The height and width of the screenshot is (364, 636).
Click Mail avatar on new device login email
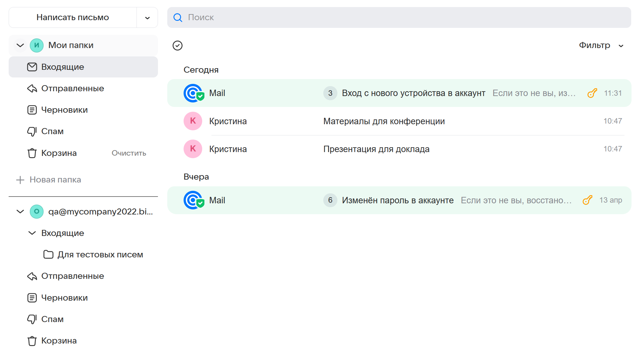(x=193, y=93)
